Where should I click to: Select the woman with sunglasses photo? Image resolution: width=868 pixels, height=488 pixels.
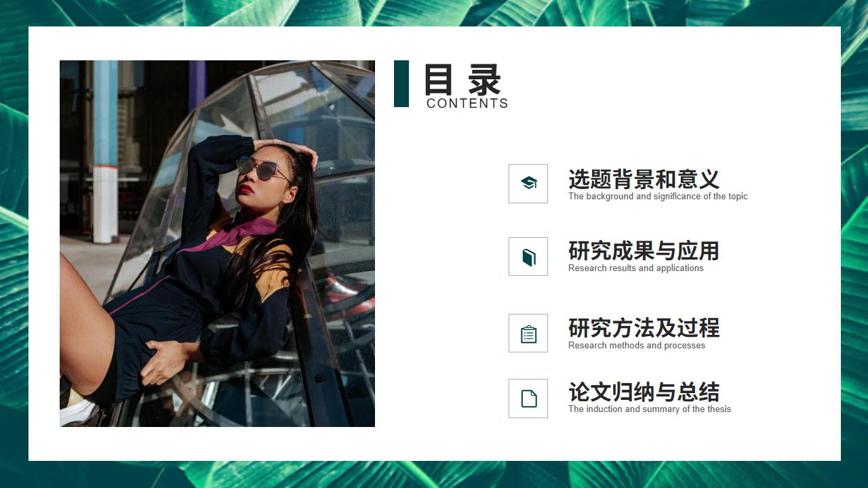coord(217,243)
